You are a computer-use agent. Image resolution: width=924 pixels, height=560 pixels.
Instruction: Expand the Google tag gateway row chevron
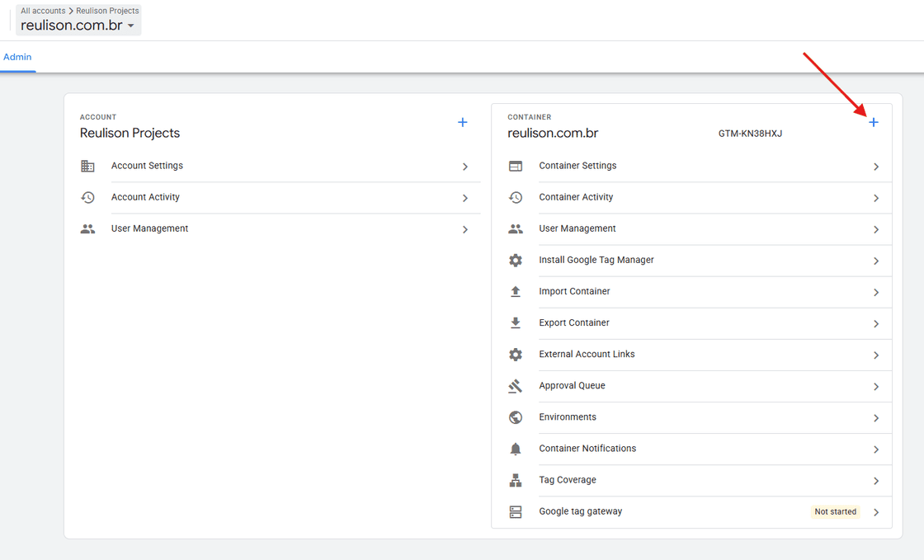877,511
